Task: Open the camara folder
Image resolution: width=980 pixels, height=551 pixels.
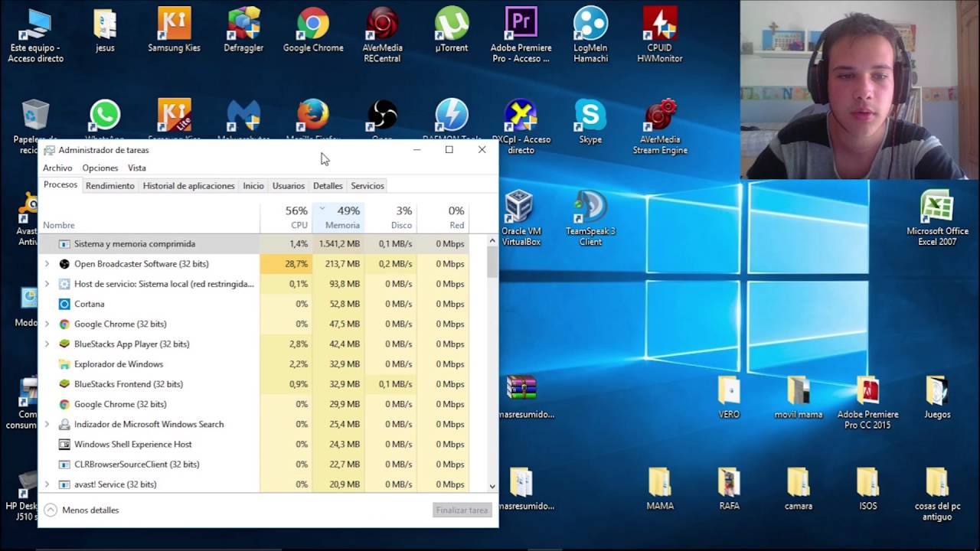Action: click(799, 489)
